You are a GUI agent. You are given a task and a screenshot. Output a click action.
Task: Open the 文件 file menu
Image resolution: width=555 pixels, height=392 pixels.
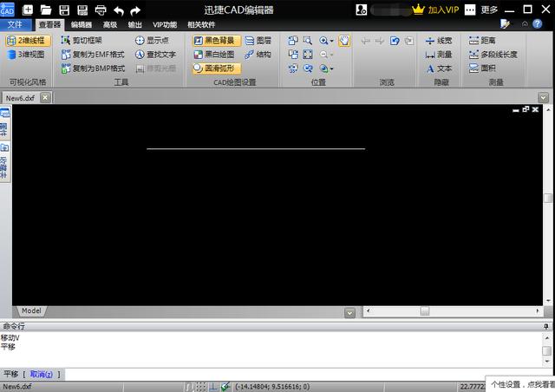click(15, 25)
